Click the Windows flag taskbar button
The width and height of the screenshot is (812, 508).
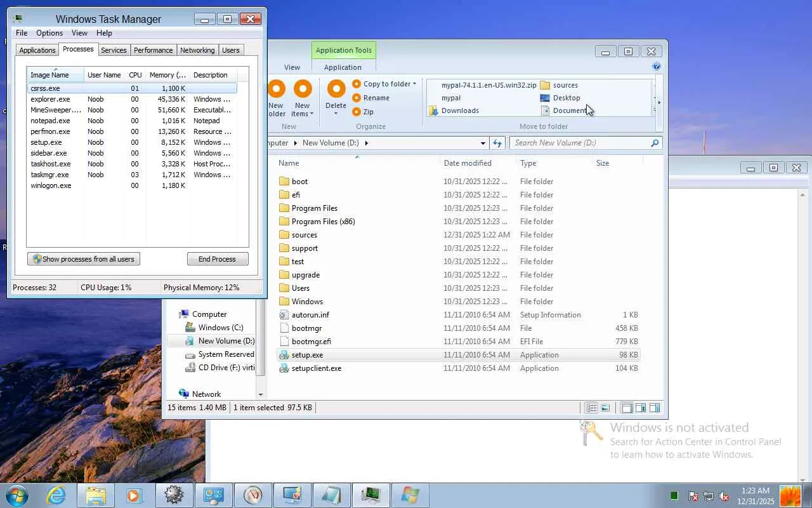[x=410, y=495]
